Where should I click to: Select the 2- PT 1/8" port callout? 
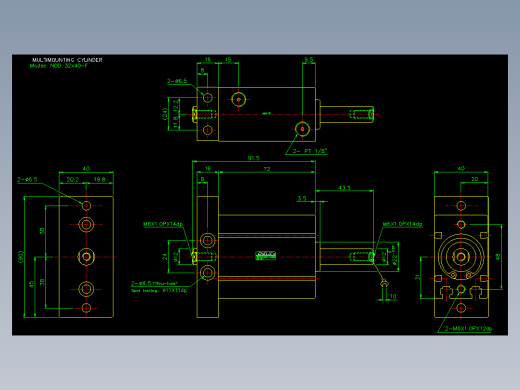[310, 151]
